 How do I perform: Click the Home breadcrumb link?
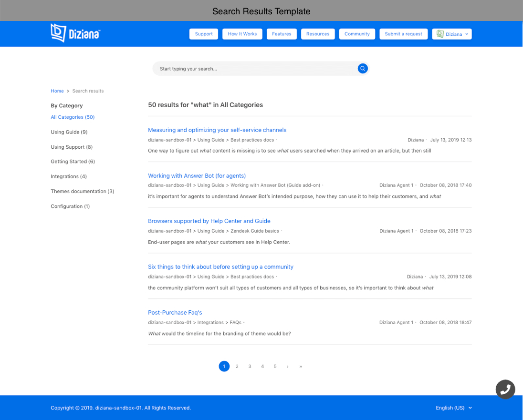(57, 91)
